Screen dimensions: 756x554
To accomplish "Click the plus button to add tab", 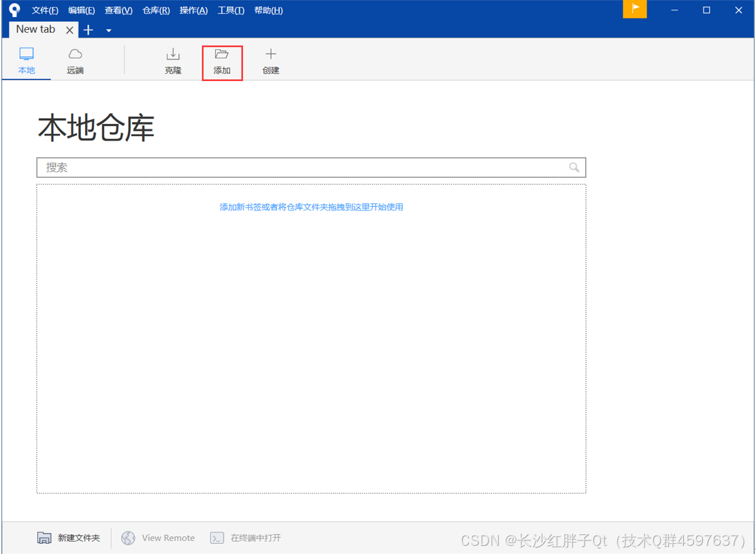I will coord(88,30).
